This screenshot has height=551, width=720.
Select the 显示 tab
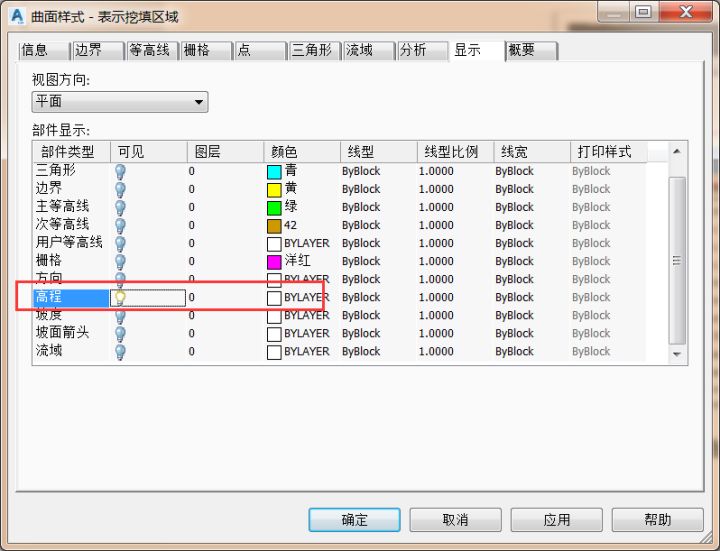(477, 50)
